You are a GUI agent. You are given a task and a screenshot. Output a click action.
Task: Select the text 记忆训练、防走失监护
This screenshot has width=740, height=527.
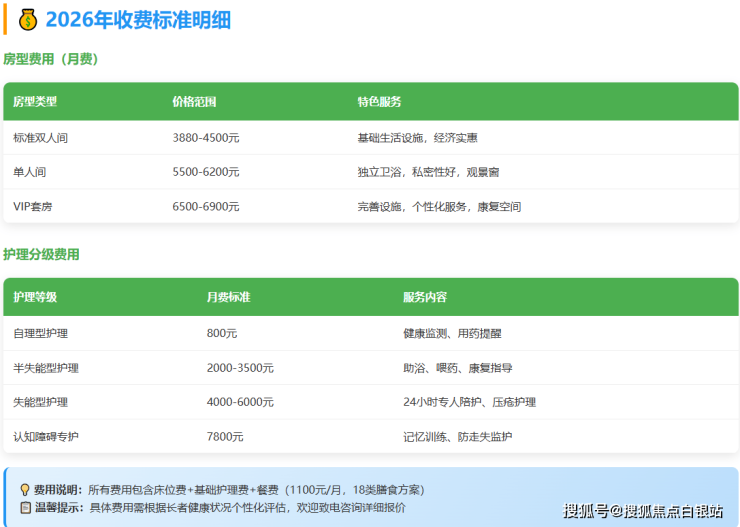pos(458,436)
